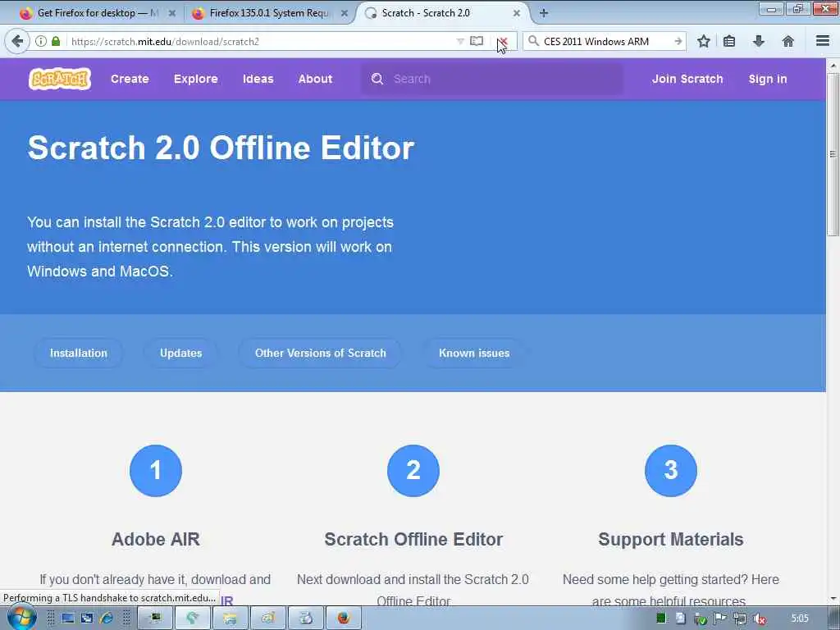Select the Scratch - Scratch 2.0 tab
Screen dimensions: 840x630
[x=442, y=13]
